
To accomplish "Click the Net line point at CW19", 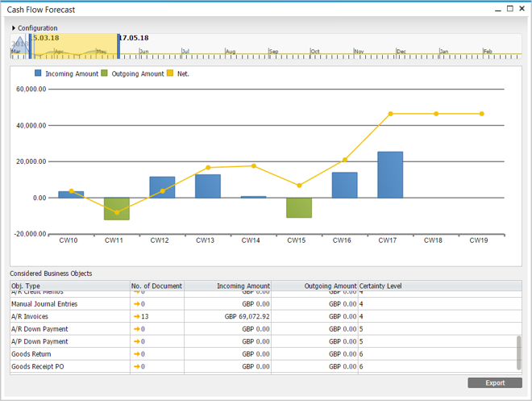I will click(x=482, y=114).
